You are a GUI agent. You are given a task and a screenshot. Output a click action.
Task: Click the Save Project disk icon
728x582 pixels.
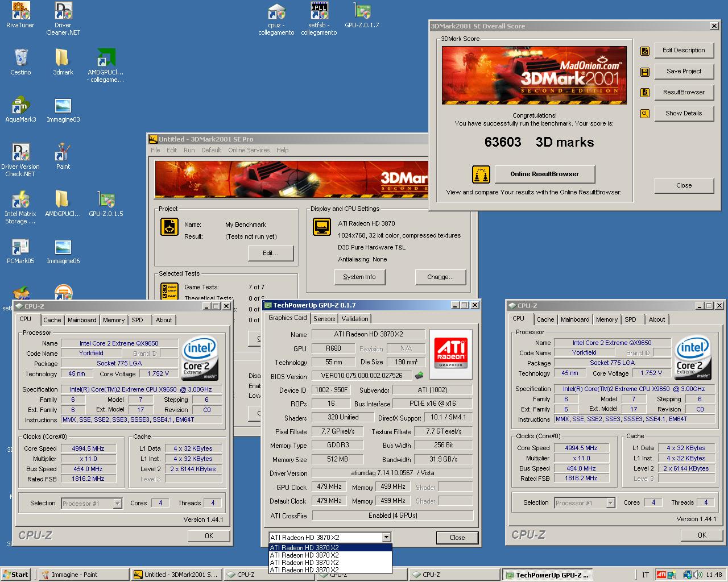tap(644, 72)
